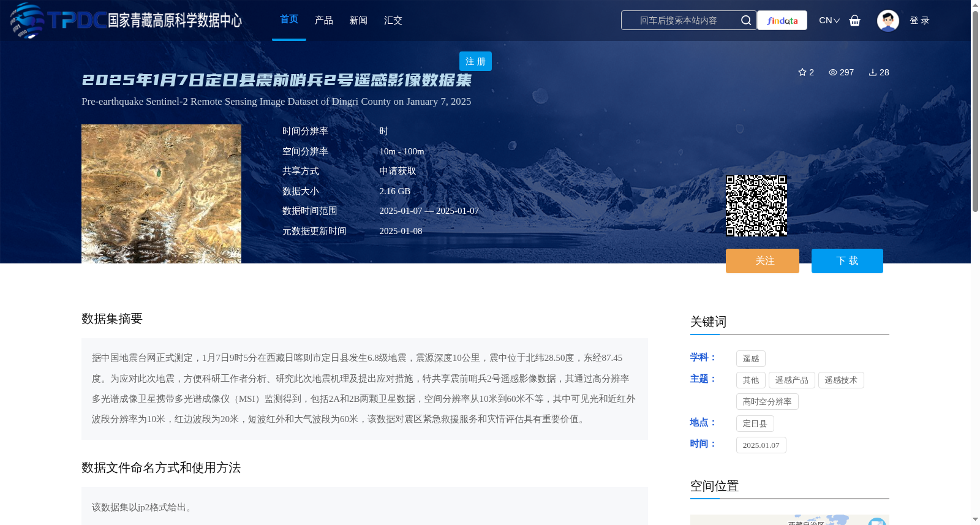Click the 登录 login link
Image resolution: width=980 pixels, height=525 pixels.
tap(919, 20)
